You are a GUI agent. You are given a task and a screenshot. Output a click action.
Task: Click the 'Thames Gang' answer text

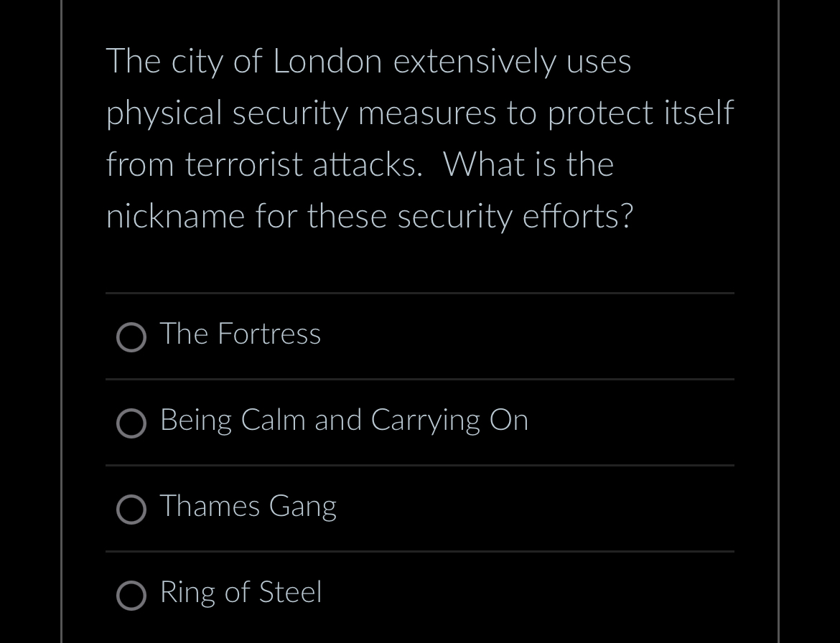point(248,507)
